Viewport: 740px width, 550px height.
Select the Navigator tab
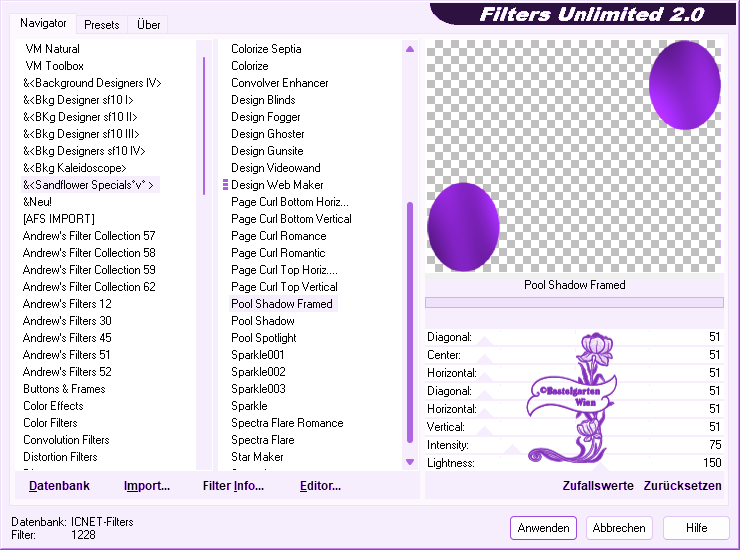pos(44,23)
